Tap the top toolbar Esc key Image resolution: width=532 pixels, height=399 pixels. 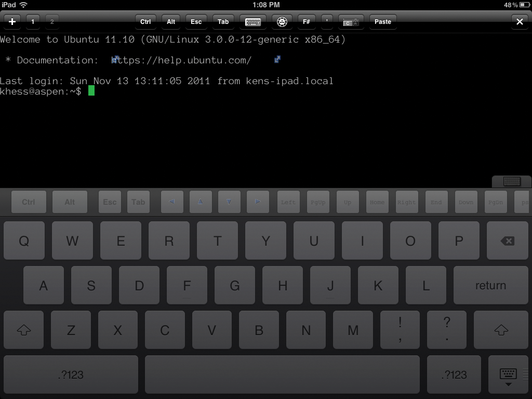(196, 22)
